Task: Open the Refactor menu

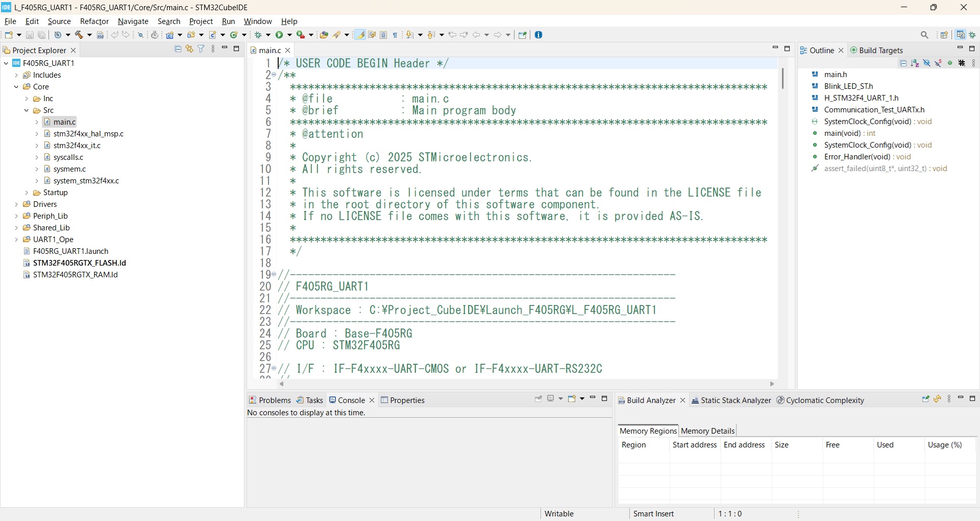Action: pyautogui.click(x=94, y=21)
